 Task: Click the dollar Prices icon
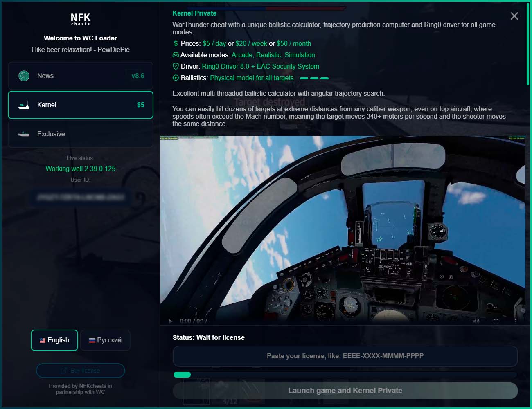(176, 43)
